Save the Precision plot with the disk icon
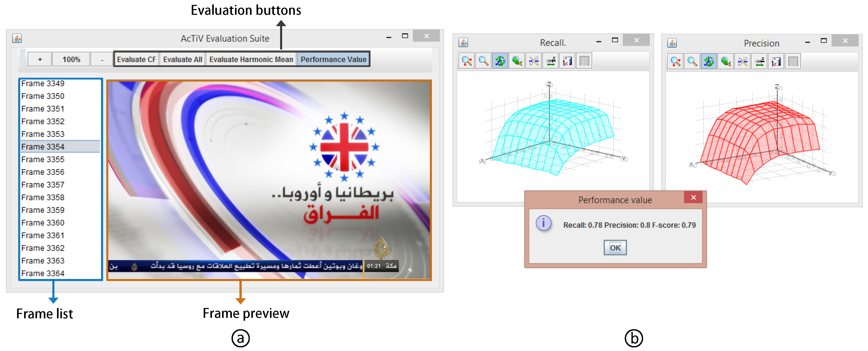Image resolution: width=868 pixels, height=351 pixels. [x=776, y=62]
